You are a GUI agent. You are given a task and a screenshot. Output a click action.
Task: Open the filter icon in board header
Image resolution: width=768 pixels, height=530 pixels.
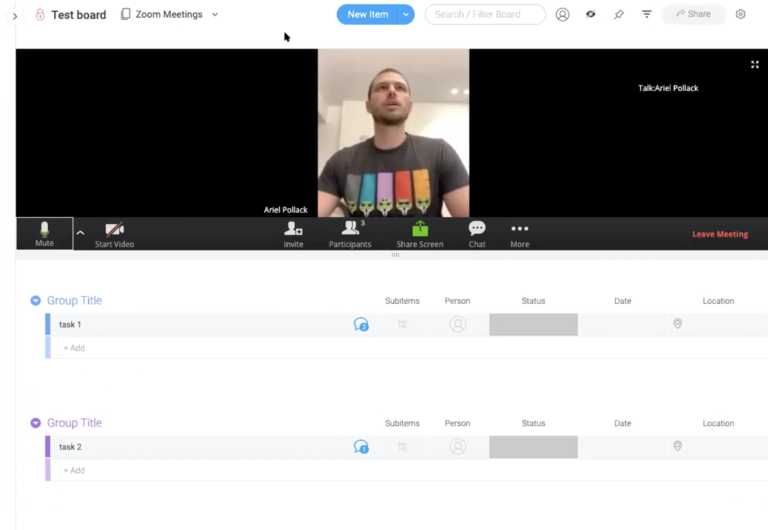(x=647, y=15)
